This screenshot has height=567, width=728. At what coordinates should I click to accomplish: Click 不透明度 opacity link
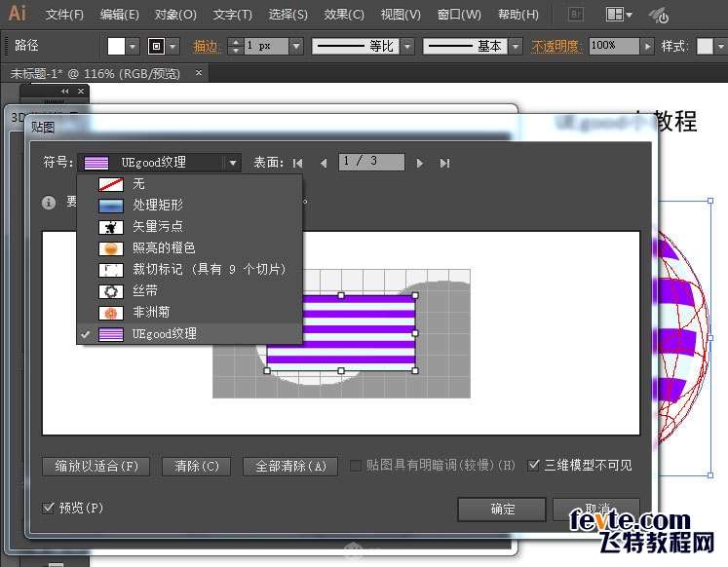point(556,47)
